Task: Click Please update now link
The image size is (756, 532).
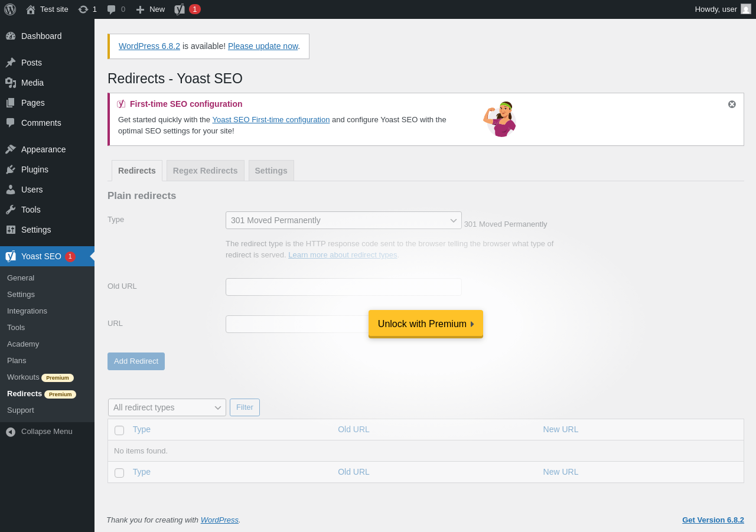Action: click(x=263, y=46)
